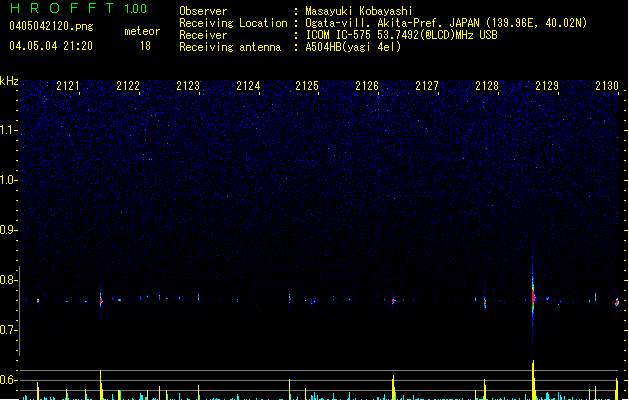
Task: Click the timestamp 04.05.04 21:20
Action: coord(51,46)
